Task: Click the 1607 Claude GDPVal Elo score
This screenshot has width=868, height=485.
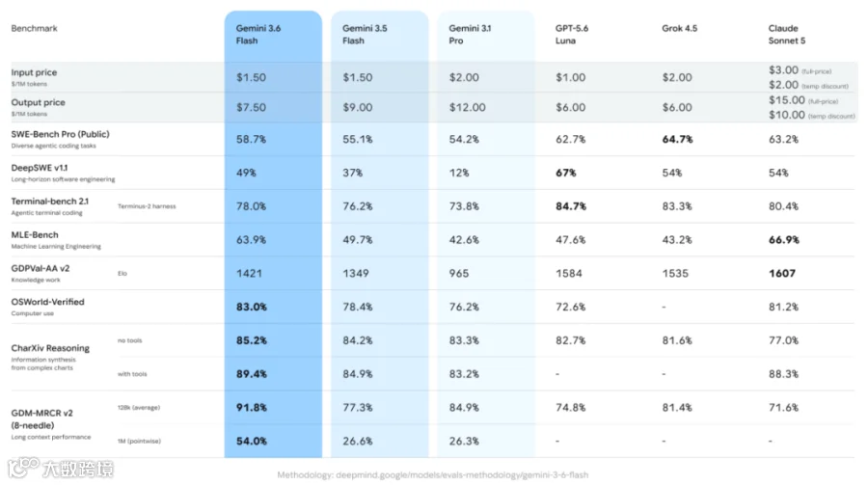Action: click(x=781, y=274)
